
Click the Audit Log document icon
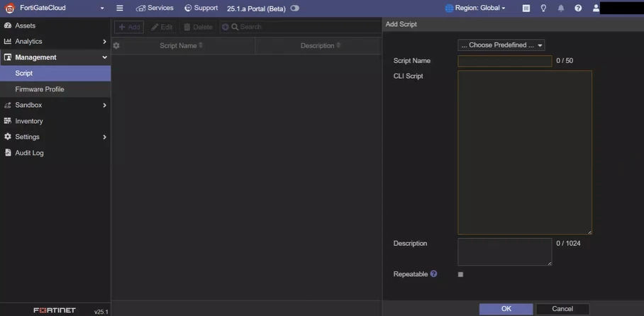tap(7, 152)
